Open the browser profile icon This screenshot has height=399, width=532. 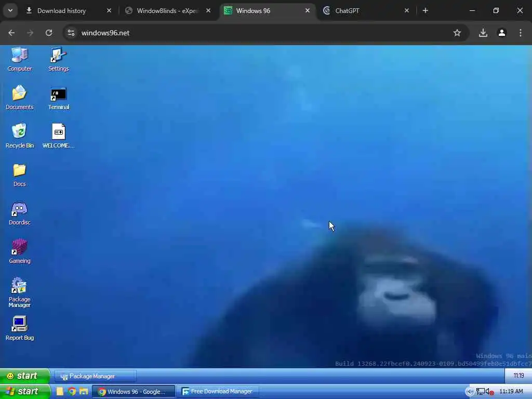click(502, 33)
